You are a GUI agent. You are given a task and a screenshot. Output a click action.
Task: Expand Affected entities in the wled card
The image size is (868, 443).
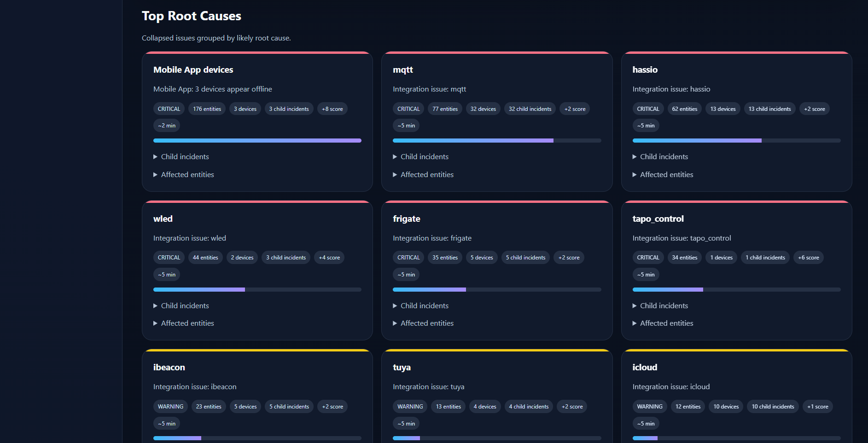[184, 323]
